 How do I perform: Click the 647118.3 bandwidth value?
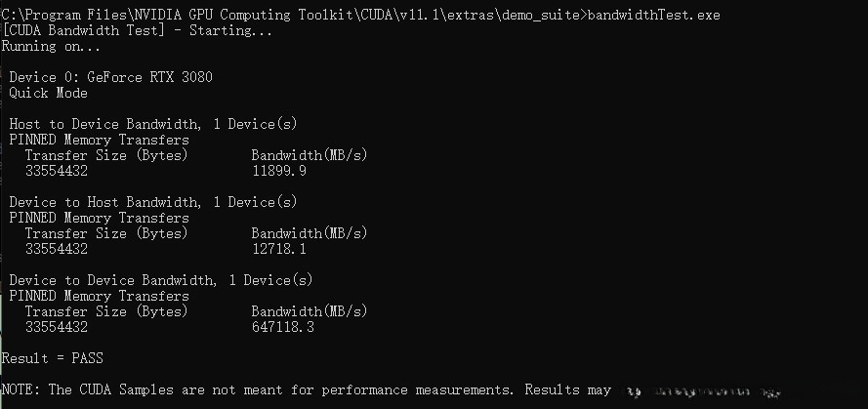[283, 327]
